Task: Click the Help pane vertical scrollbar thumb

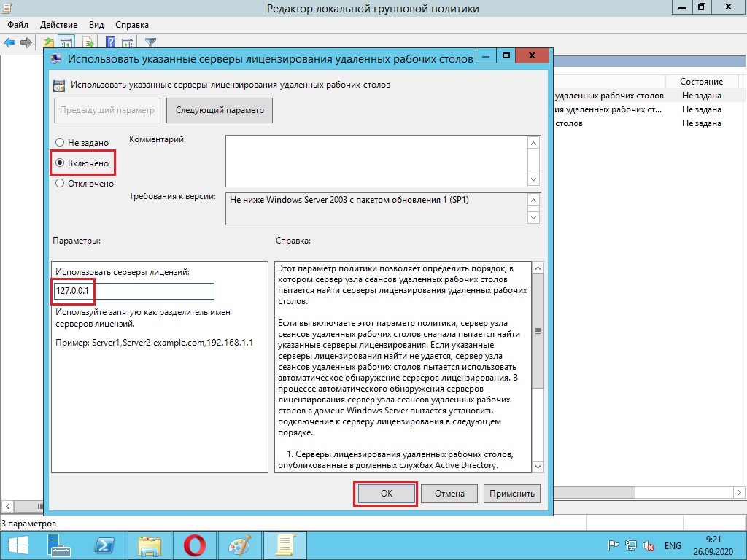Action: (x=538, y=331)
